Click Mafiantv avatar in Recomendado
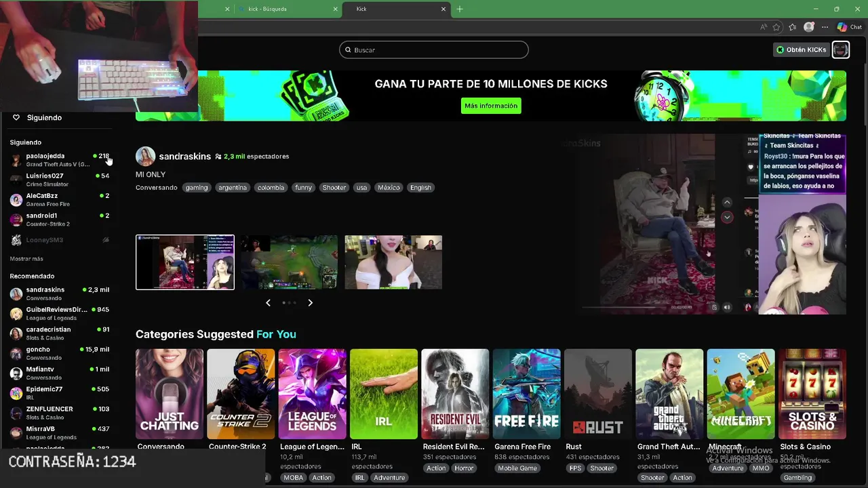 [16, 373]
